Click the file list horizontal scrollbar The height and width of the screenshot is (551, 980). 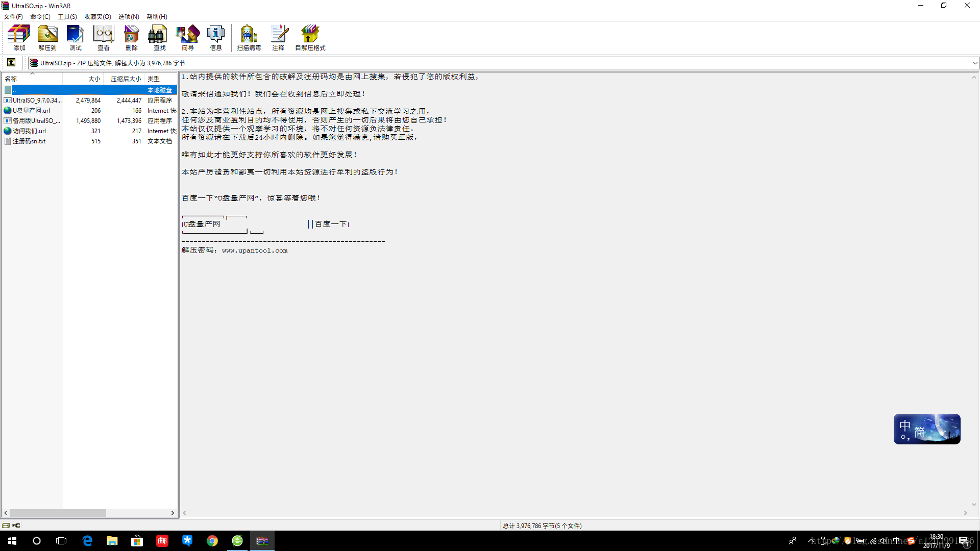[58, 513]
